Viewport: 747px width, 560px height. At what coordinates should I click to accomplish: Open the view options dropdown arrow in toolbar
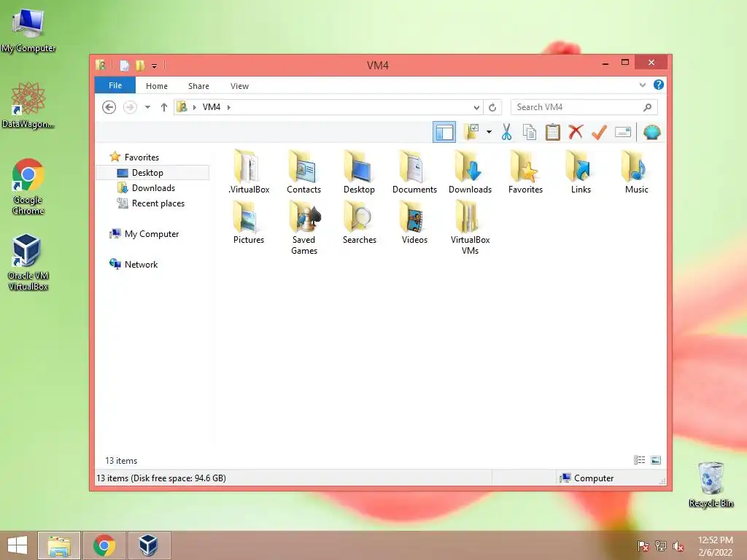click(489, 132)
